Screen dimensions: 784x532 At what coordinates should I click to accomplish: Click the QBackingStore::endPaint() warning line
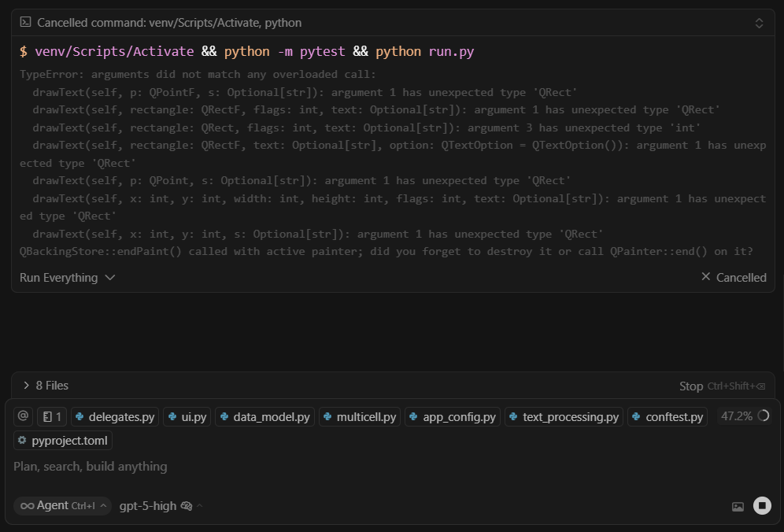(x=386, y=251)
